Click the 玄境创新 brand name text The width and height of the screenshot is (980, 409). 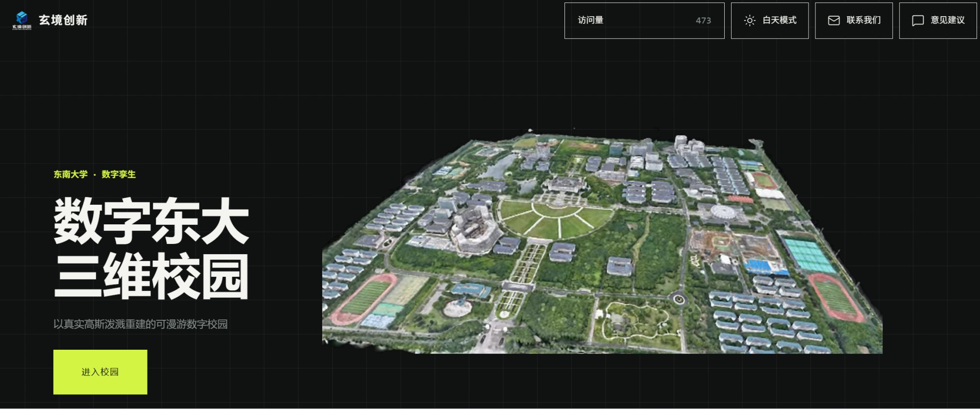(x=63, y=20)
